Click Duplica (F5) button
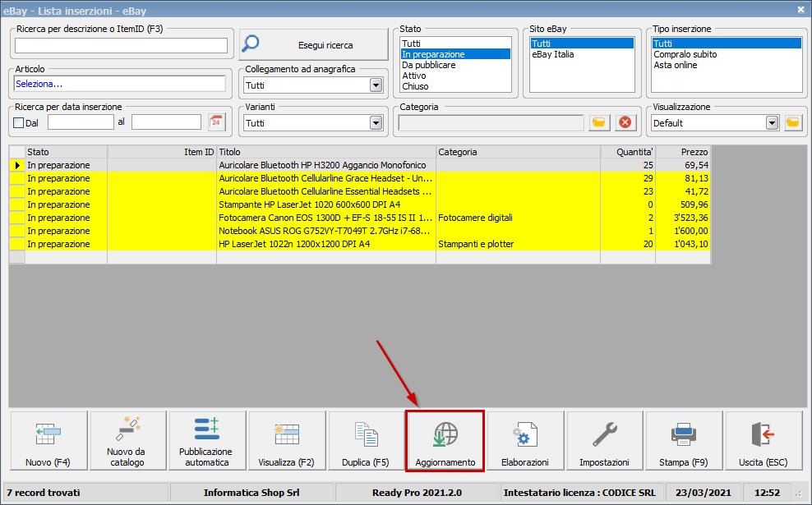Screen dimensions: 812x505 coord(366,441)
